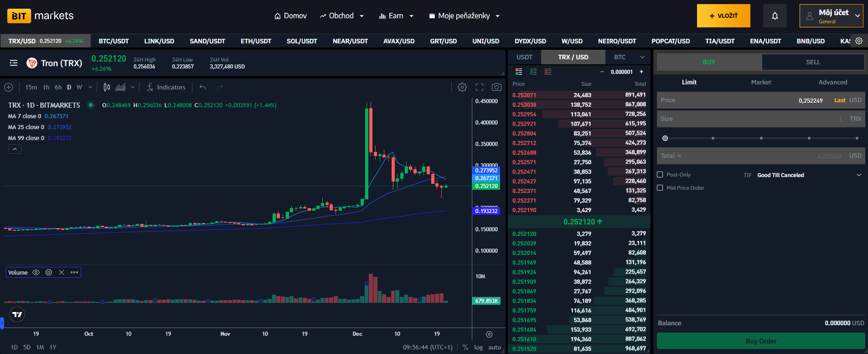Image resolution: width=868 pixels, height=354 pixels.
Task: Click the ask price 0.253071 row
Action: tap(579, 95)
